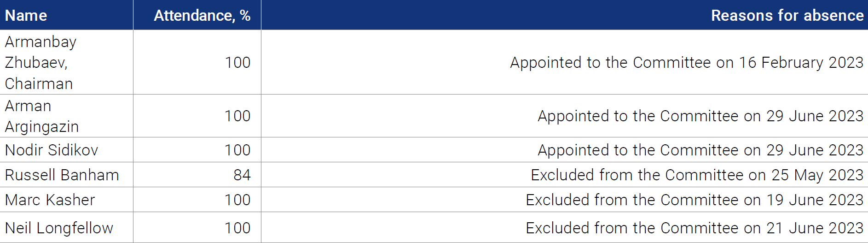Select text 'Excluded from the Committee on 21 June 2023'
The image size is (868, 243).
point(694,228)
